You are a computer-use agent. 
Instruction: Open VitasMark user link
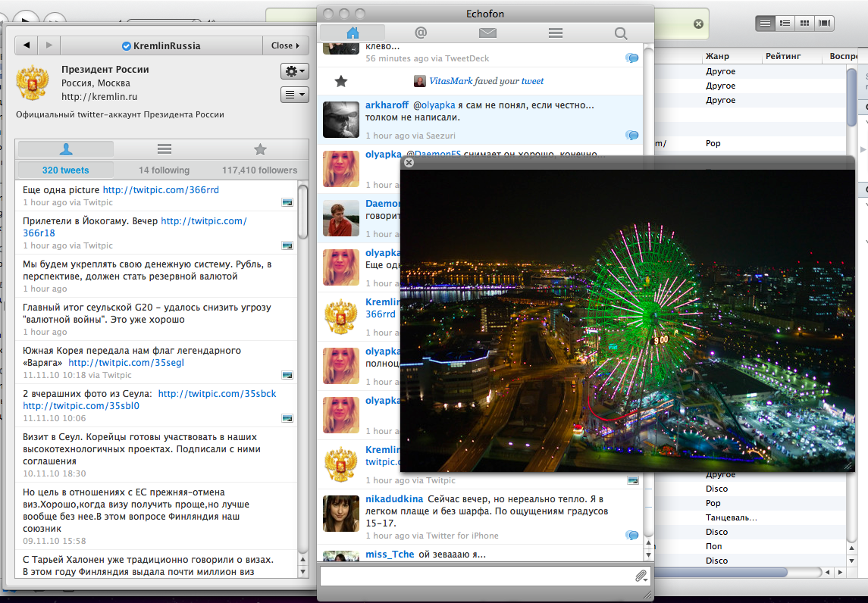pyautogui.click(x=450, y=81)
